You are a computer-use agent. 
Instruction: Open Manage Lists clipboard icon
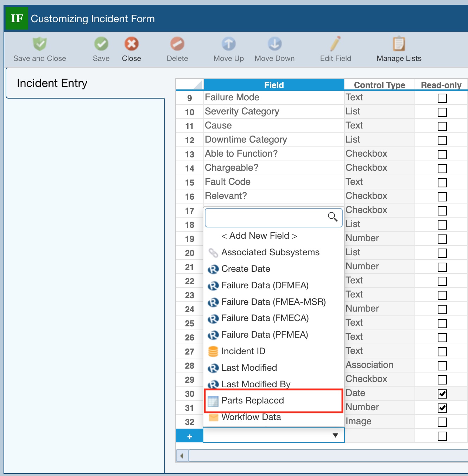tap(399, 44)
